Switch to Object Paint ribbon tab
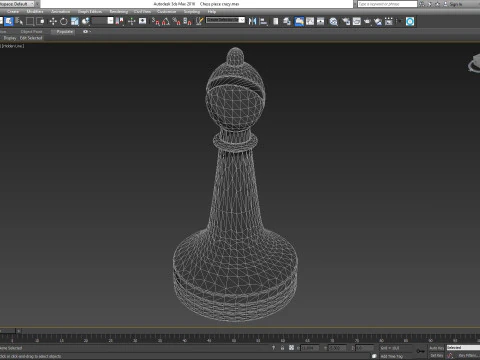Screen dimensions: 480x360 [31, 31]
